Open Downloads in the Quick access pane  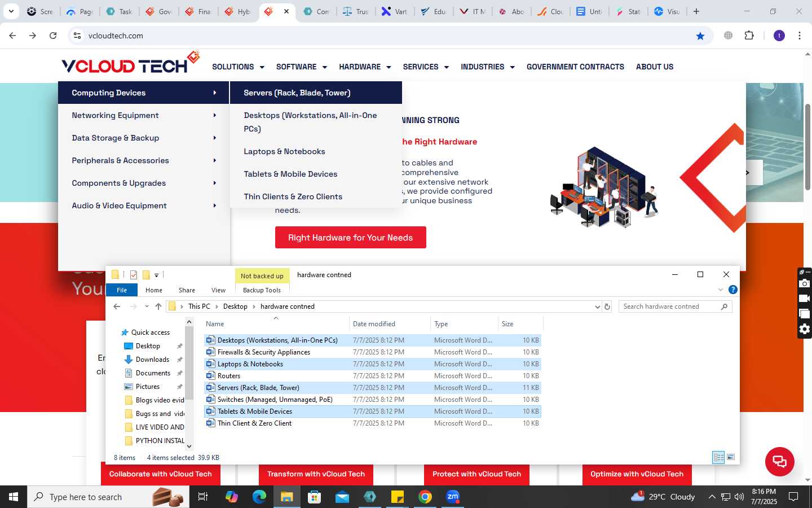coord(152,360)
